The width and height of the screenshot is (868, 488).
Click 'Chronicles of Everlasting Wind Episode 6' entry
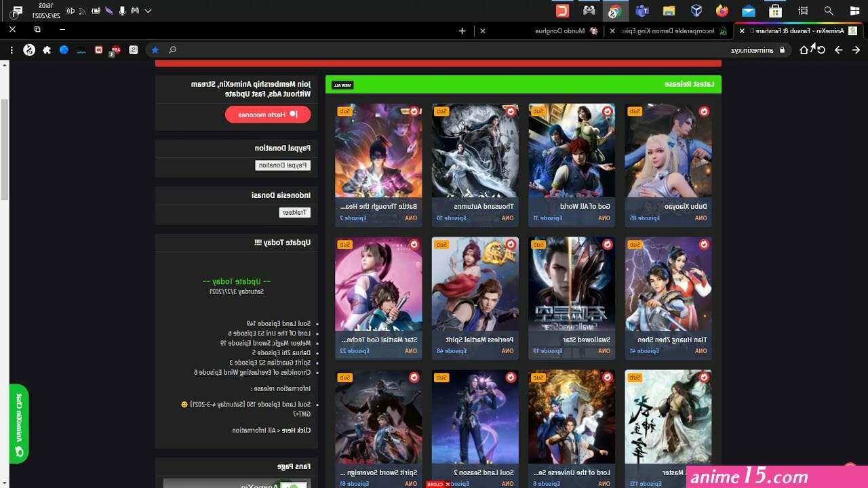(252, 372)
